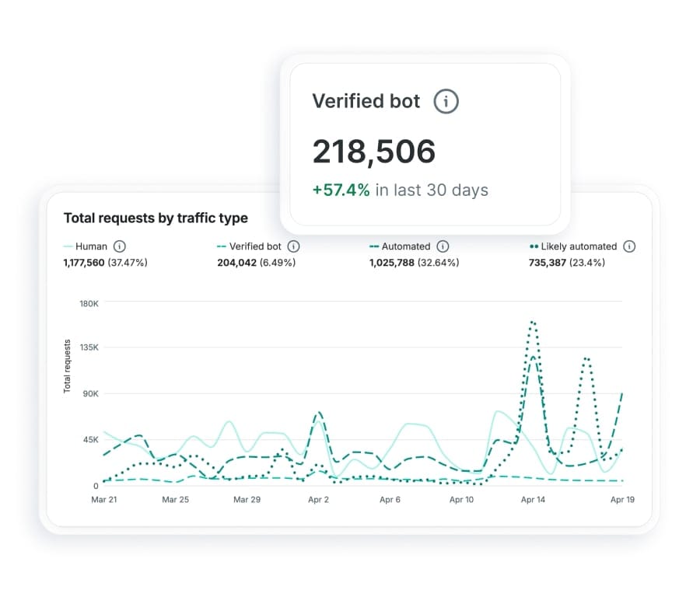The height and width of the screenshot is (590, 700).
Task: Click info icon next to Verified bot legend
Action: click(293, 246)
